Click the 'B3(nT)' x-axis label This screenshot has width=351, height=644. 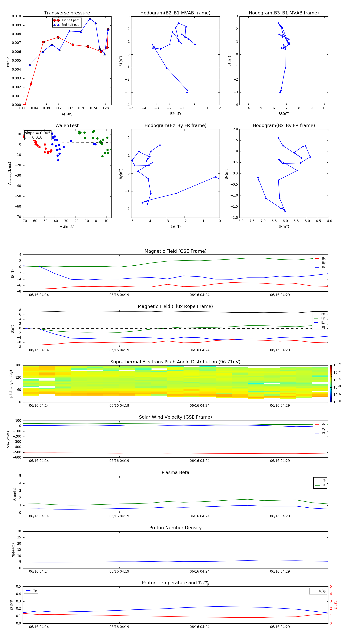(284, 114)
